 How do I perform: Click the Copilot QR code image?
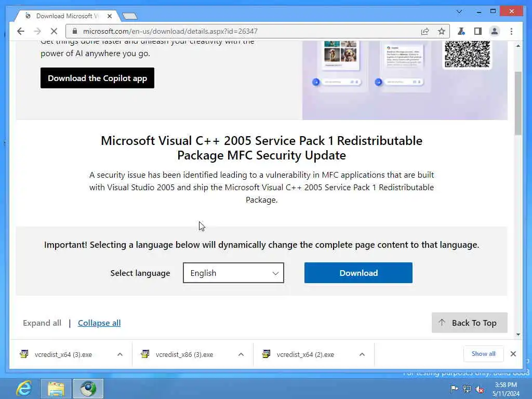tap(467, 54)
